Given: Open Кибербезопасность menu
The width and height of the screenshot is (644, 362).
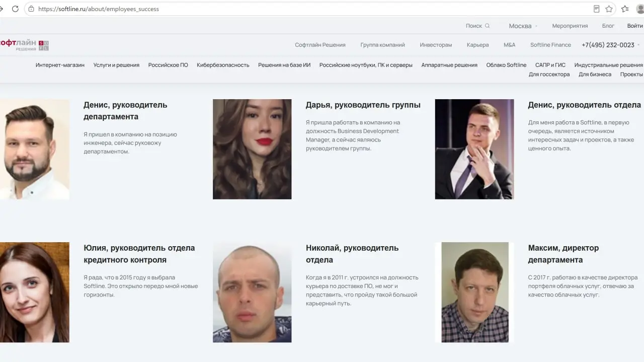Looking at the screenshot, I should pyautogui.click(x=223, y=65).
